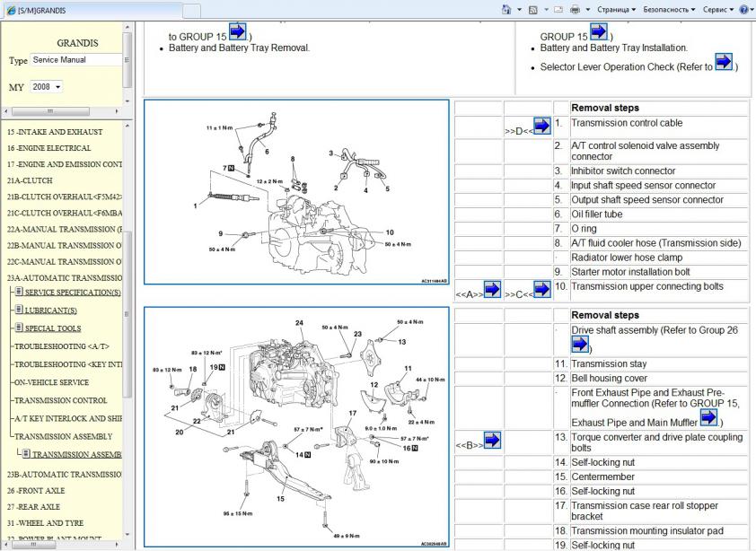Select 21B-CLUTCH OVERHAUL<F5M42> group
This screenshot has height=551, width=756.
point(64,197)
